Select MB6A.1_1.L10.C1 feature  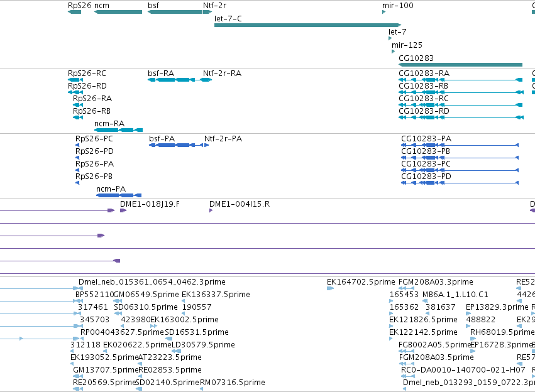click(455, 295)
